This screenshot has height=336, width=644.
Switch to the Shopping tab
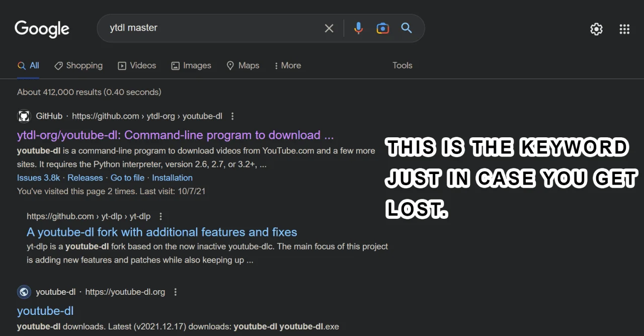tap(78, 65)
